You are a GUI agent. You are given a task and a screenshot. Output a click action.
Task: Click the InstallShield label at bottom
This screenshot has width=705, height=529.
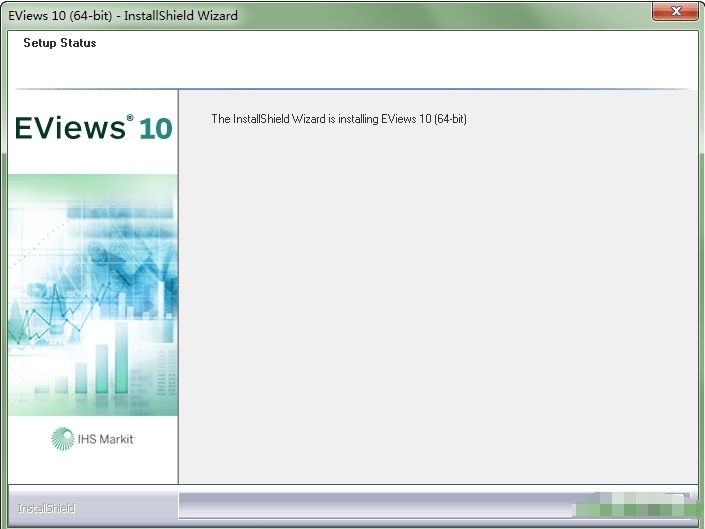(46, 508)
